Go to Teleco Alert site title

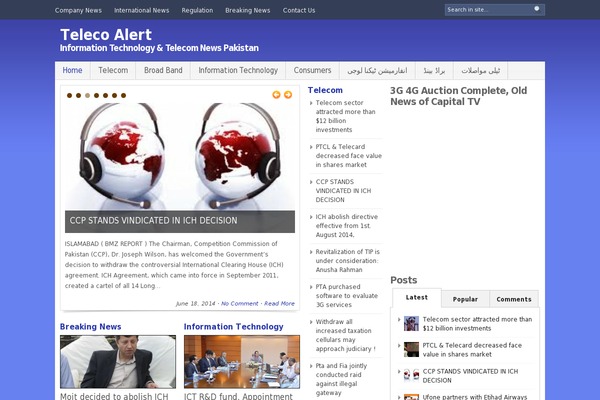(106, 35)
